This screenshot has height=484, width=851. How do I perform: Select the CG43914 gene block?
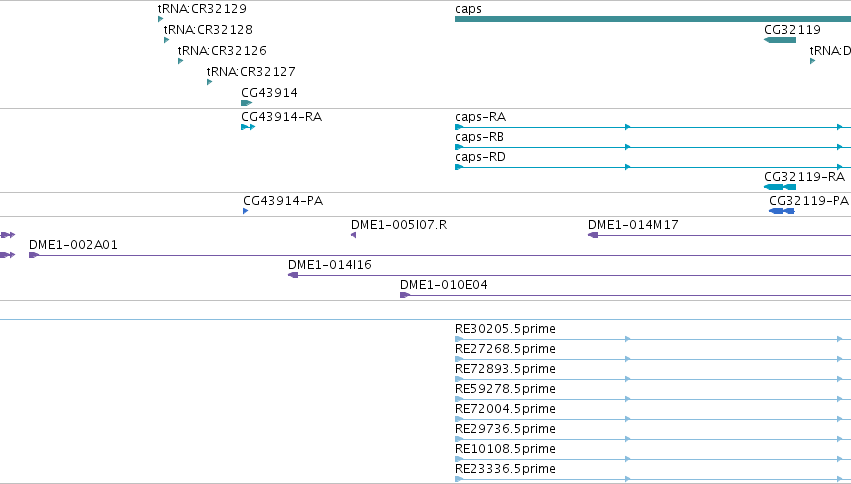tap(246, 103)
